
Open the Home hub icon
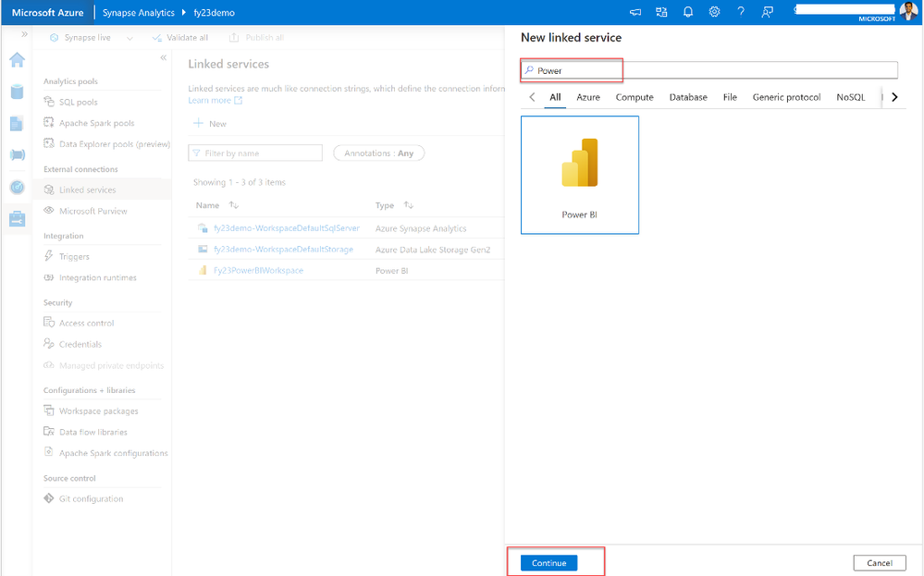pyautogui.click(x=17, y=60)
